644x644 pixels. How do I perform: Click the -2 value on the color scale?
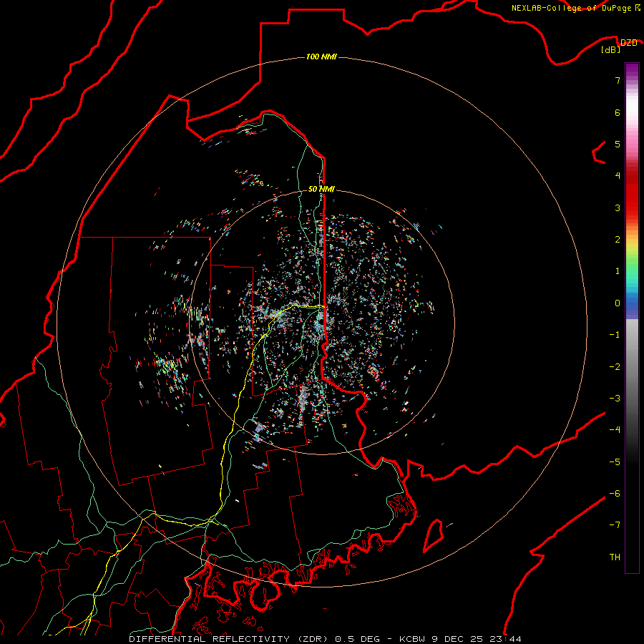[615, 367]
